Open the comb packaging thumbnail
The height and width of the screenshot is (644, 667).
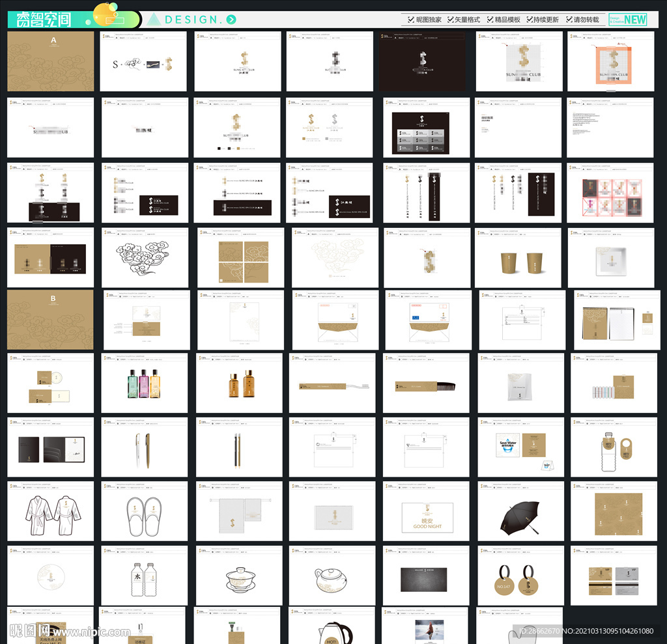(x=426, y=383)
